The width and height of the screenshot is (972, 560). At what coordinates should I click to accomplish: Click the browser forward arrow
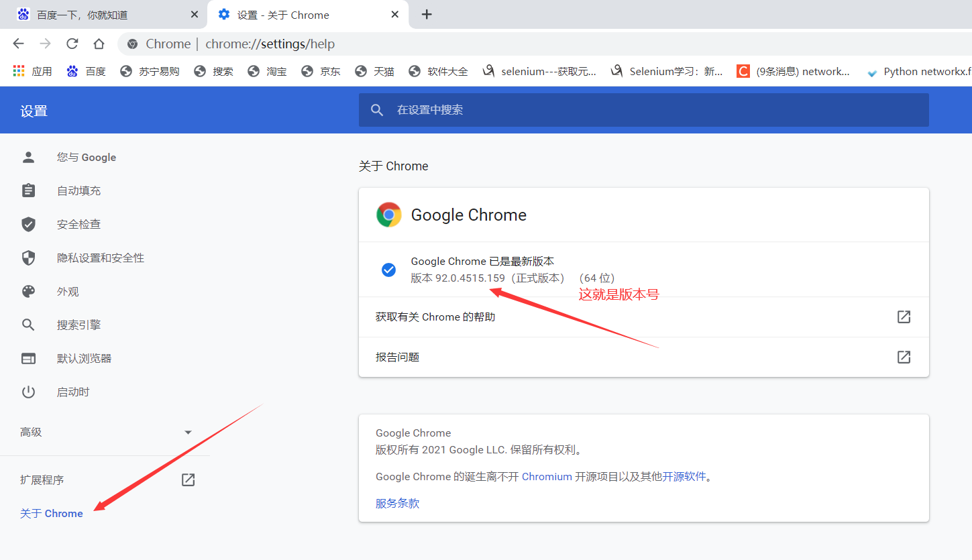45,44
